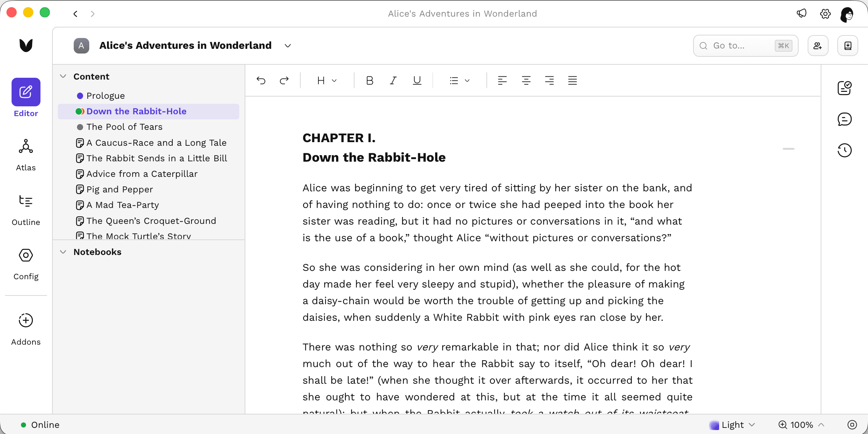Viewport: 868px width, 434px height.
Task: Collapse the Content section
Action: [x=63, y=76]
